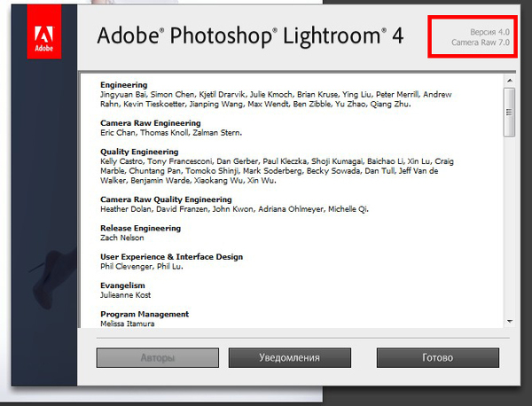Click the Авторы button
The image size is (532, 406).
click(158, 357)
